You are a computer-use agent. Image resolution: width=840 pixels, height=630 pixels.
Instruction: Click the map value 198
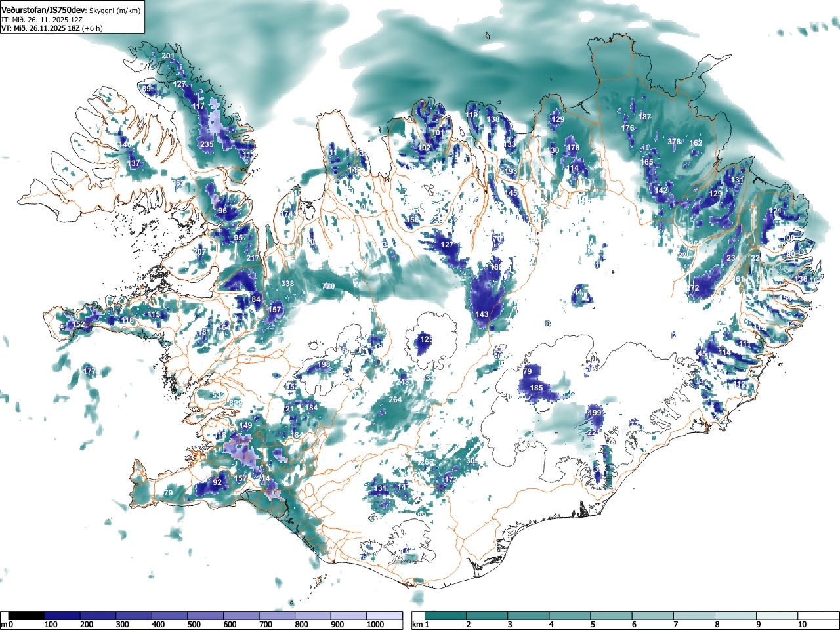pyautogui.click(x=324, y=364)
